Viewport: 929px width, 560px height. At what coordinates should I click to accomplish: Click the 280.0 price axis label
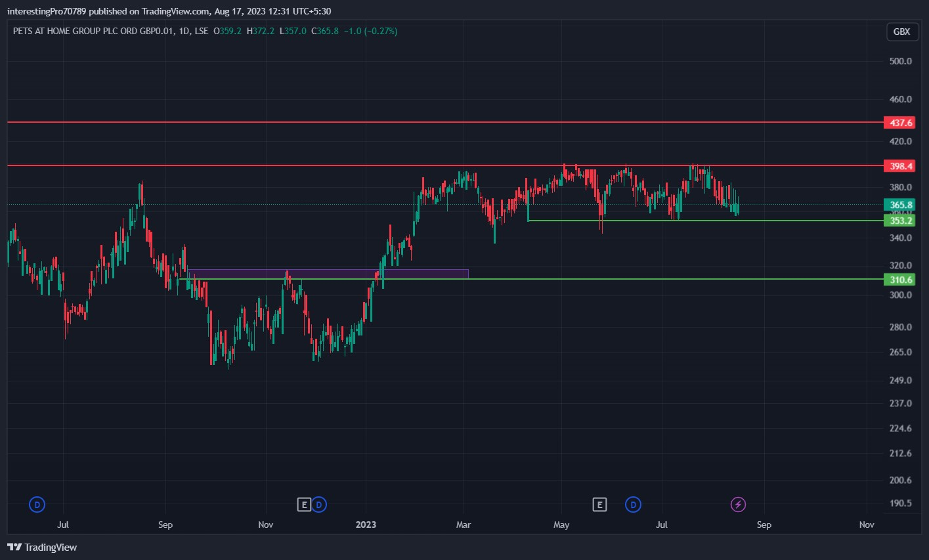(x=900, y=327)
